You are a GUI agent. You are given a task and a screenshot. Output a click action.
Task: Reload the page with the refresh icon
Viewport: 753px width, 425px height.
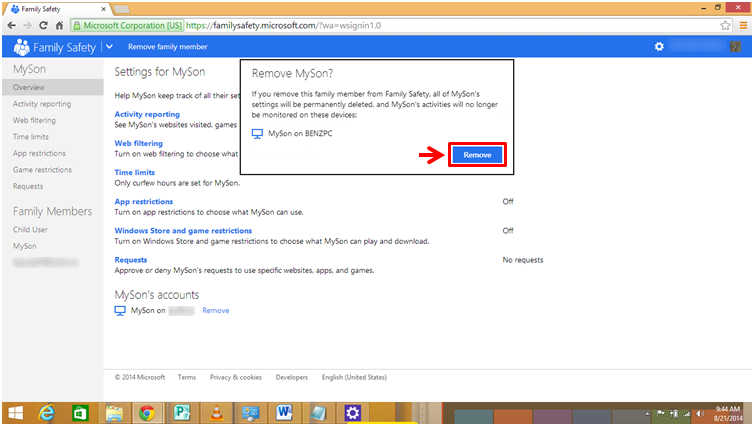click(43, 25)
